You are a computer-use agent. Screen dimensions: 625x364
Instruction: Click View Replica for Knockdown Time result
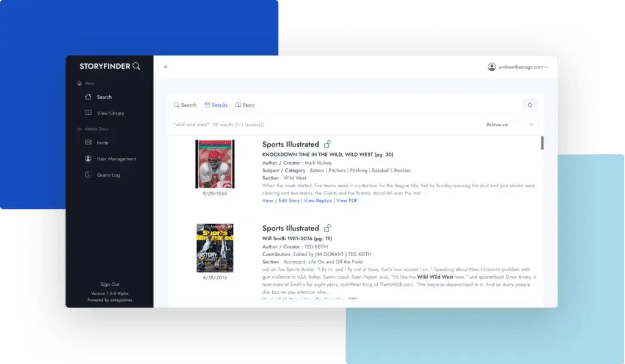click(317, 201)
